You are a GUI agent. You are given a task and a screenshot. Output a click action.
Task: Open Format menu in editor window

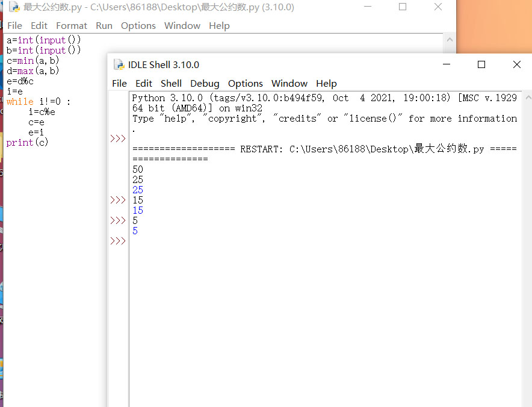[x=72, y=26]
